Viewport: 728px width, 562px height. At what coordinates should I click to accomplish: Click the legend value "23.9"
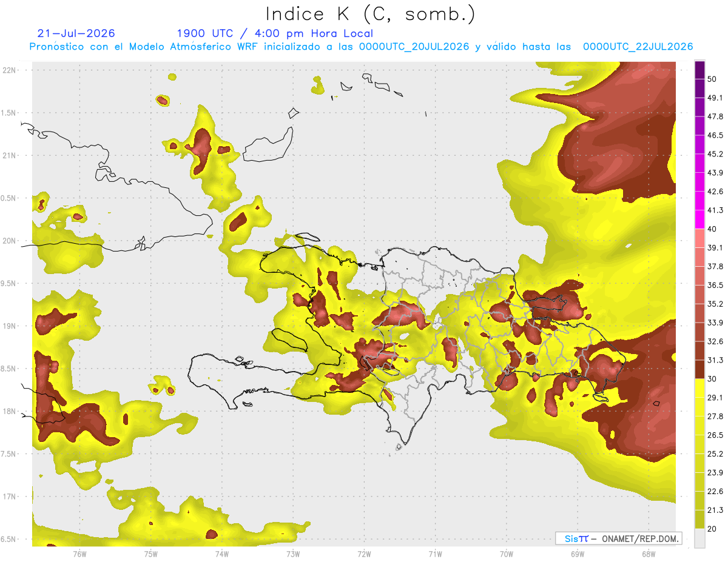[716, 473]
